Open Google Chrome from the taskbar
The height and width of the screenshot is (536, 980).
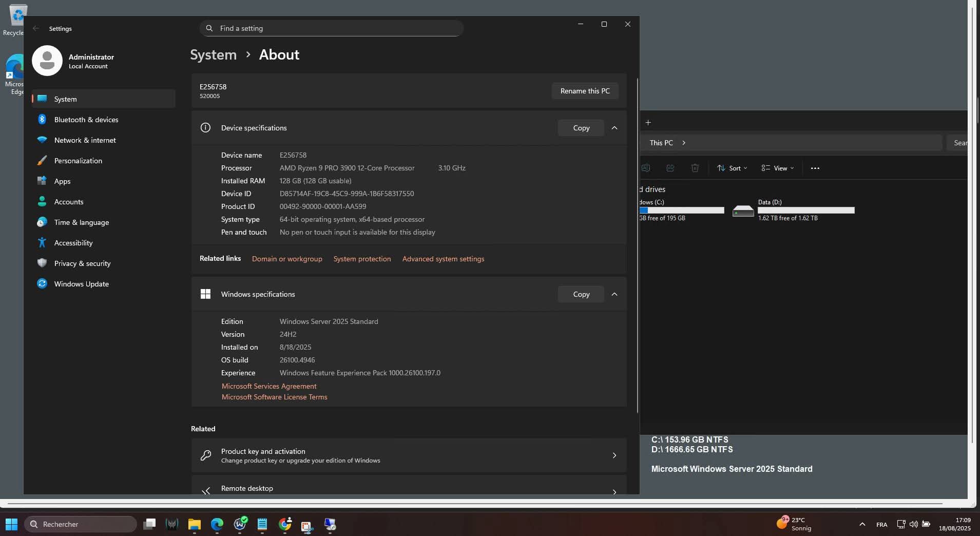[x=285, y=524]
